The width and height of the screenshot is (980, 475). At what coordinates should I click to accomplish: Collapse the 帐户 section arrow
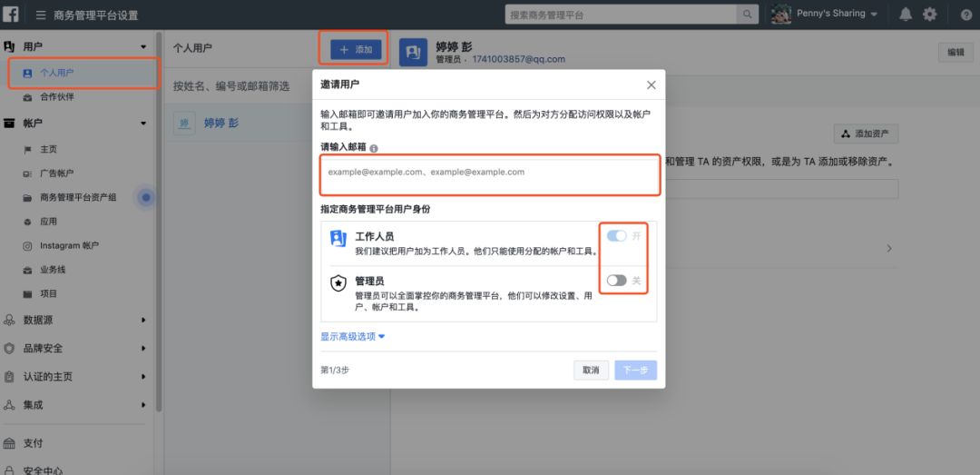point(143,124)
